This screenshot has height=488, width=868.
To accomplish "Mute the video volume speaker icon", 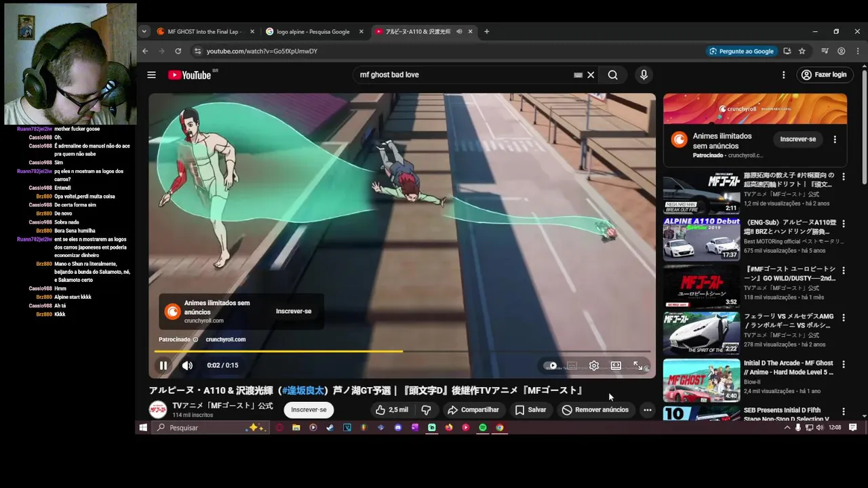I will coord(187,365).
